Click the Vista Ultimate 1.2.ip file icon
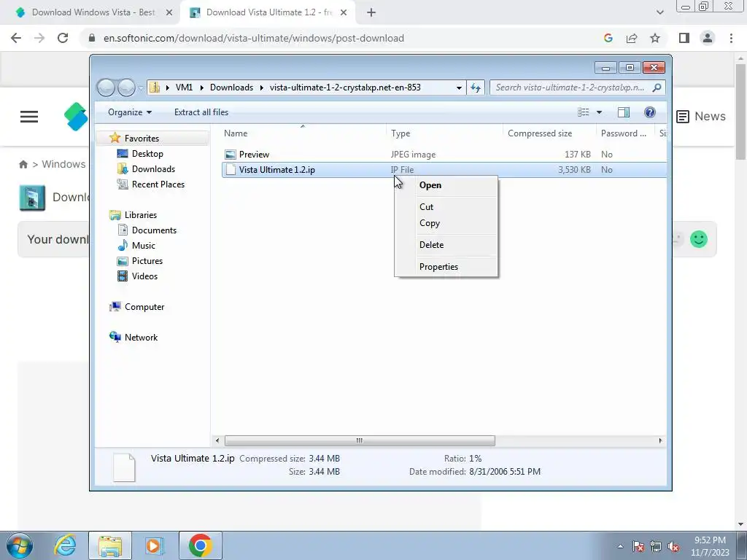Screen dimensions: 747x560 coord(231,169)
